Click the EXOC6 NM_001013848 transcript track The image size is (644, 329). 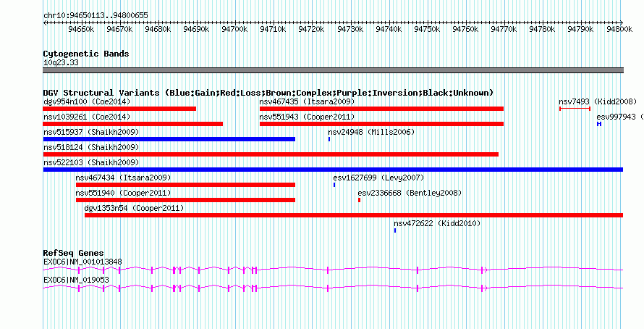[333, 270]
